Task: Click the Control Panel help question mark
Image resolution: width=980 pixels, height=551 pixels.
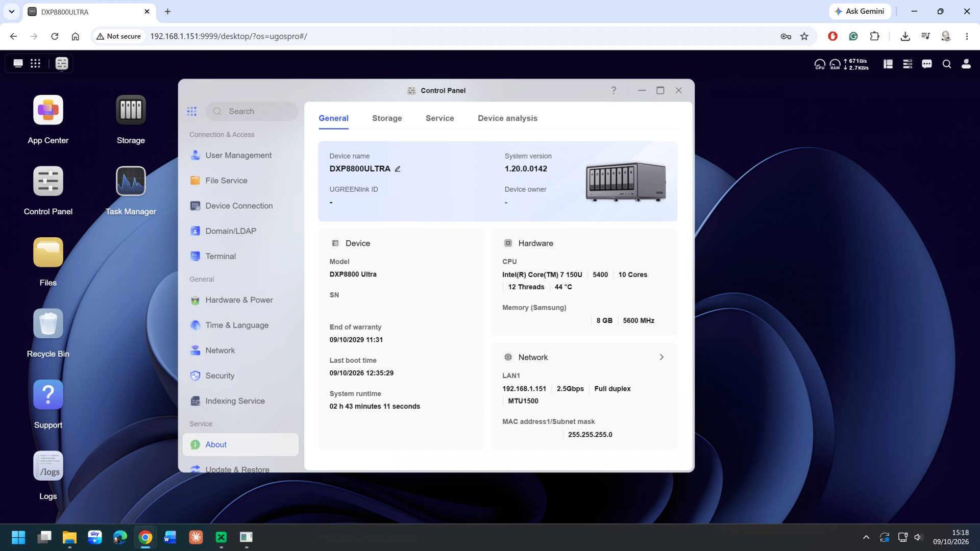Action: [x=614, y=90]
